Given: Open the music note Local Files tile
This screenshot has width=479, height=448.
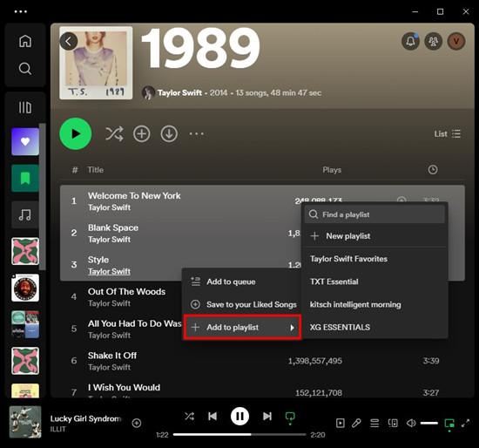Looking at the screenshot, I should click(x=25, y=214).
